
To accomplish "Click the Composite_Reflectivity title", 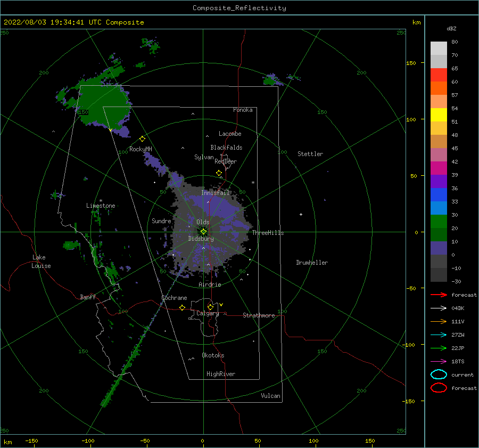I will pyautogui.click(x=240, y=8).
